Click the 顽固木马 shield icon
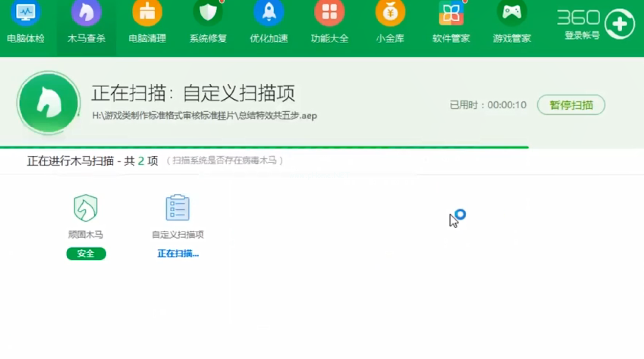 [86, 208]
